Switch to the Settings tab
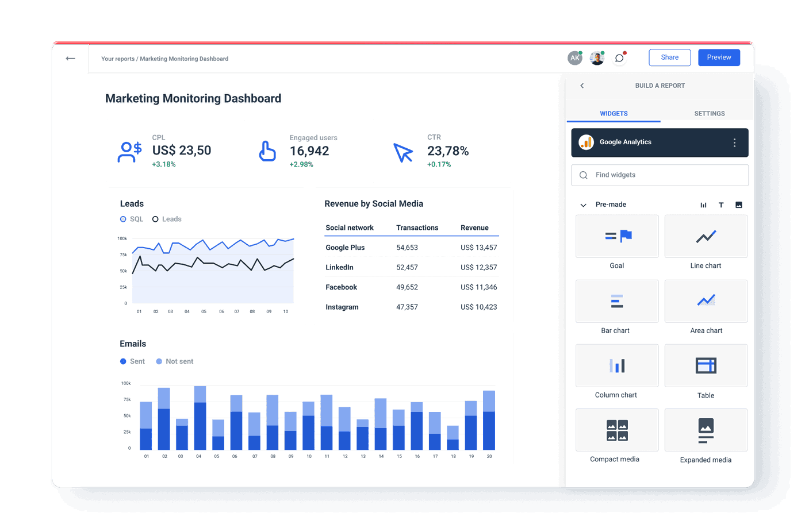The height and width of the screenshot is (532, 805). (709, 113)
